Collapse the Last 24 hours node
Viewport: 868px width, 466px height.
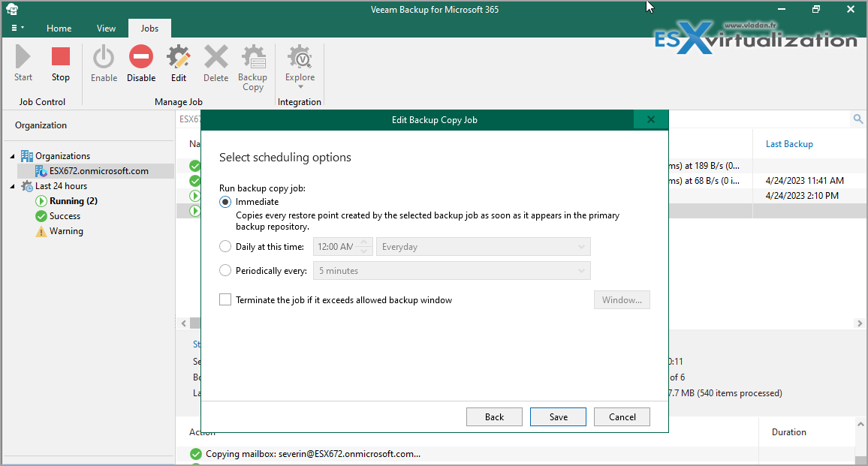point(13,186)
